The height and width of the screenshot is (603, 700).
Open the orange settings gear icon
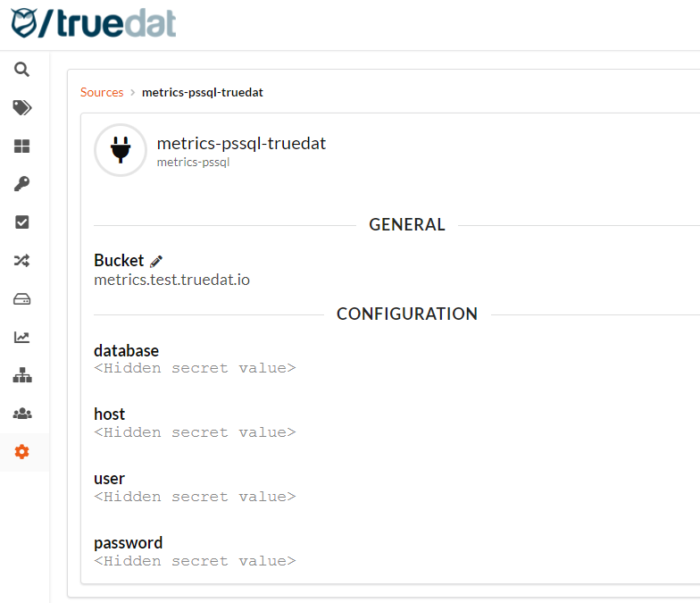click(x=22, y=452)
